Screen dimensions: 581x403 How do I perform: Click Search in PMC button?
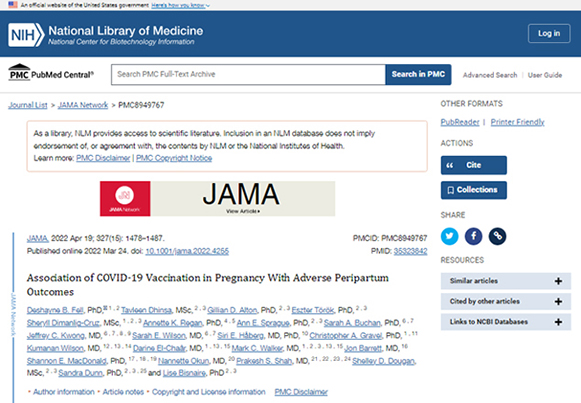[418, 74]
